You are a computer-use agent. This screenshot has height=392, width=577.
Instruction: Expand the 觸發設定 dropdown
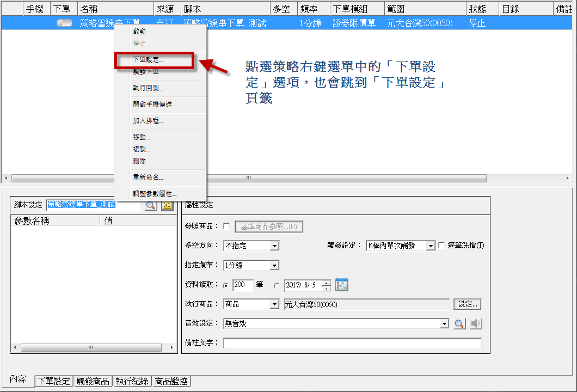coord(431,246)
